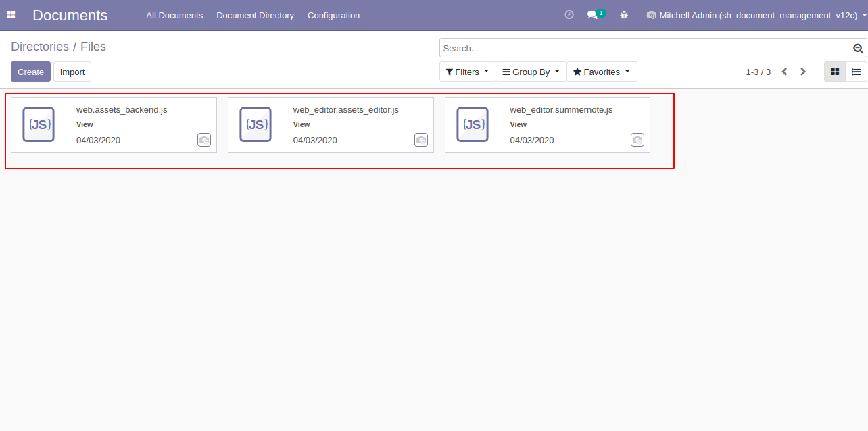Click View on web_editor.summernote.js card
This screenshot has width=868, height=431.
click(x=519, y=124)
